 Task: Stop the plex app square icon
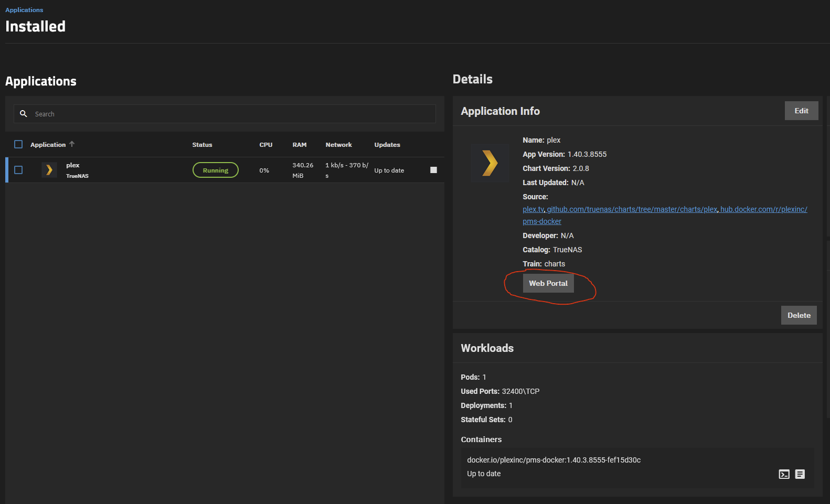pyautogui.click(x=433, y=170)
